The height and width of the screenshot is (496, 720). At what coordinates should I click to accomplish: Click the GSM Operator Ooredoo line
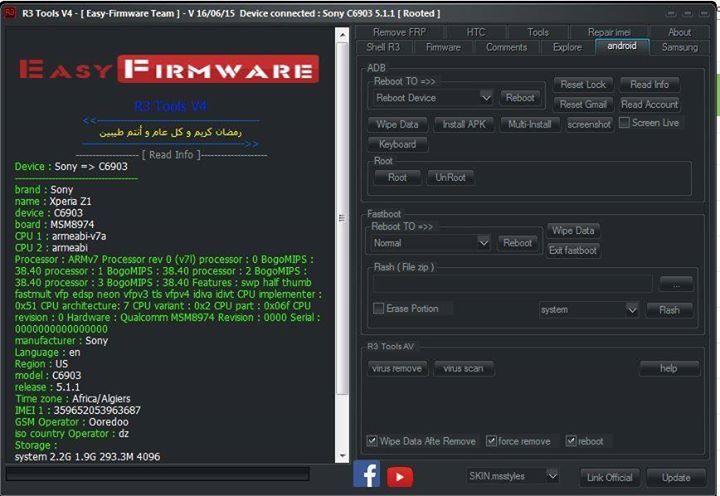(72, 422)
